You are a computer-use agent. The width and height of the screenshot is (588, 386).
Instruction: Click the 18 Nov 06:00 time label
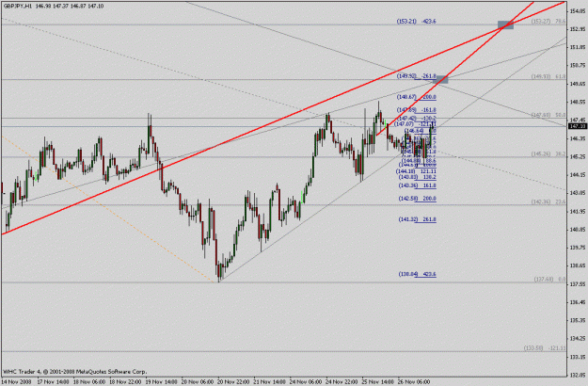(x=88, y=381)
